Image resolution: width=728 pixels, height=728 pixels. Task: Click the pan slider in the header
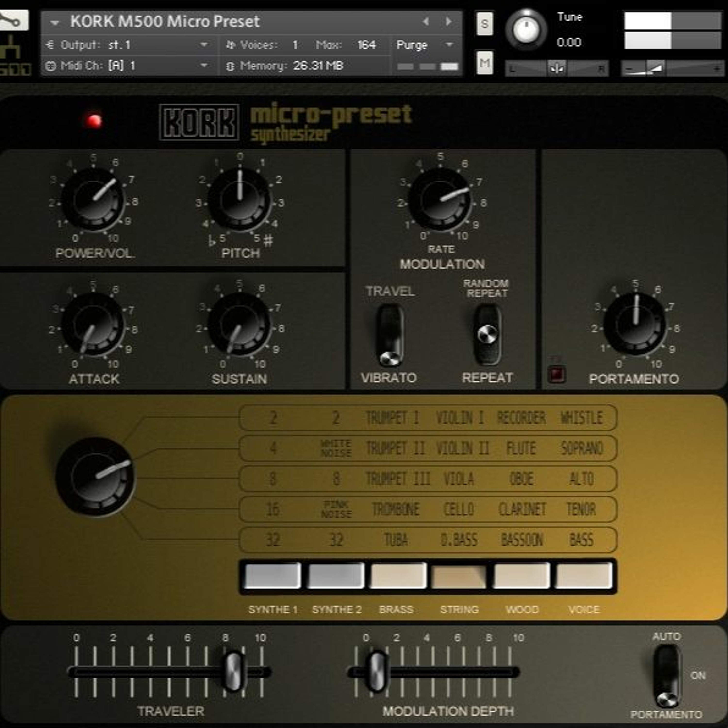pos(556,69)
